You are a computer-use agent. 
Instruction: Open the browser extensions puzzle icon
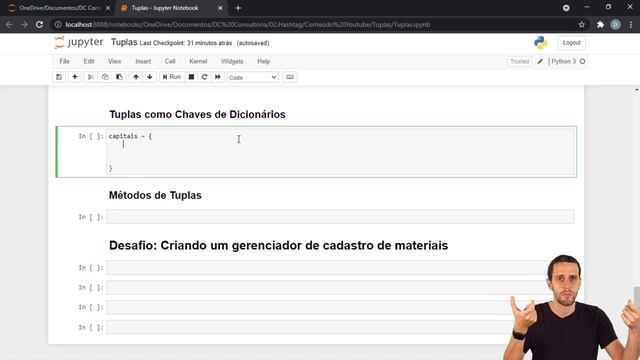click(x=600, y=25)
